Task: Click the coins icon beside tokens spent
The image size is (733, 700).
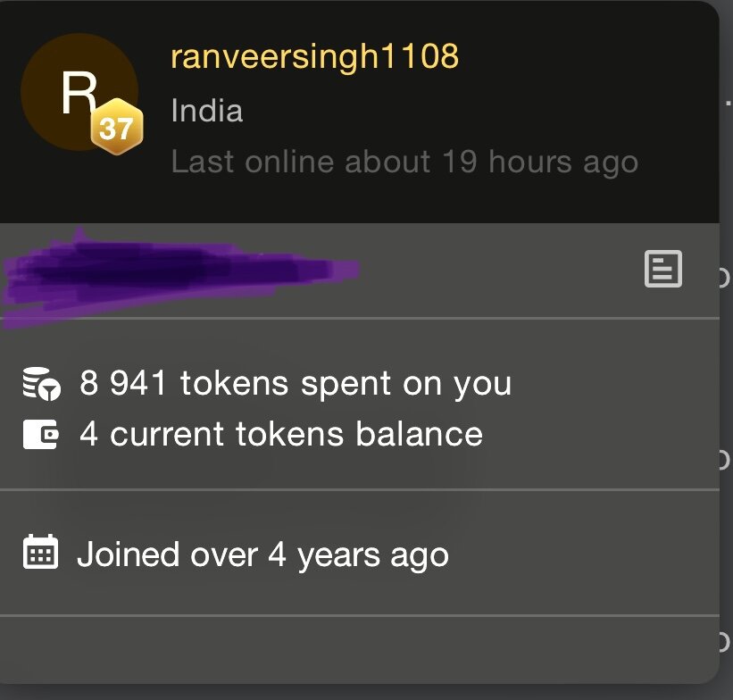Action: [42, 383]
